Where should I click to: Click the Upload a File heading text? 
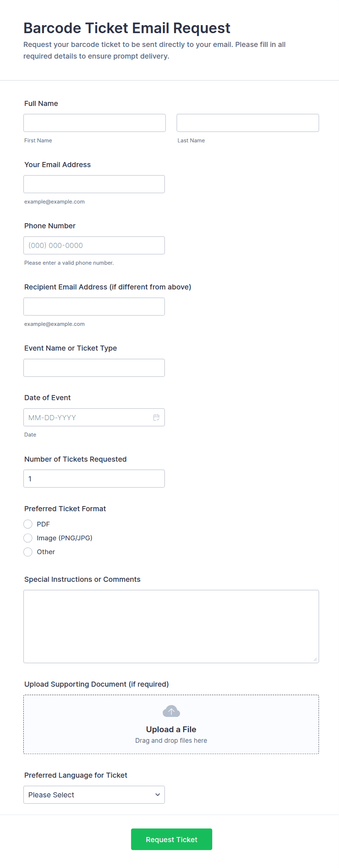(171, 729)
